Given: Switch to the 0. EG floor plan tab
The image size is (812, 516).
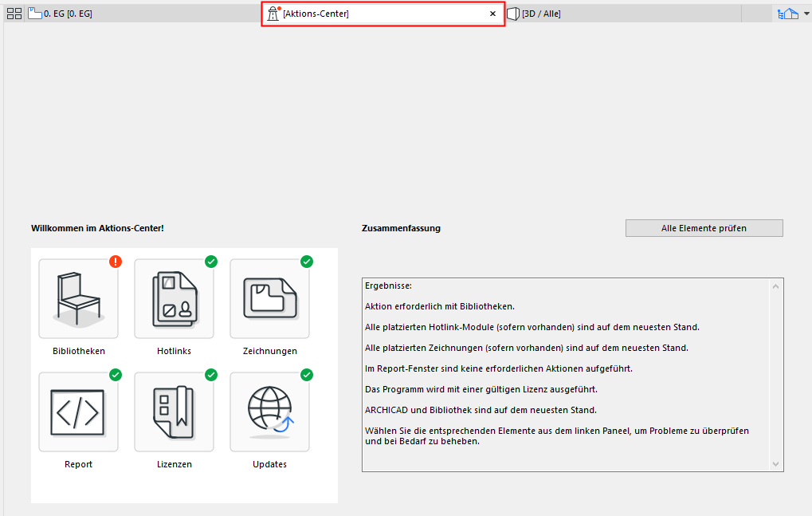Looking at the screenshot, I should pos(143,14).
